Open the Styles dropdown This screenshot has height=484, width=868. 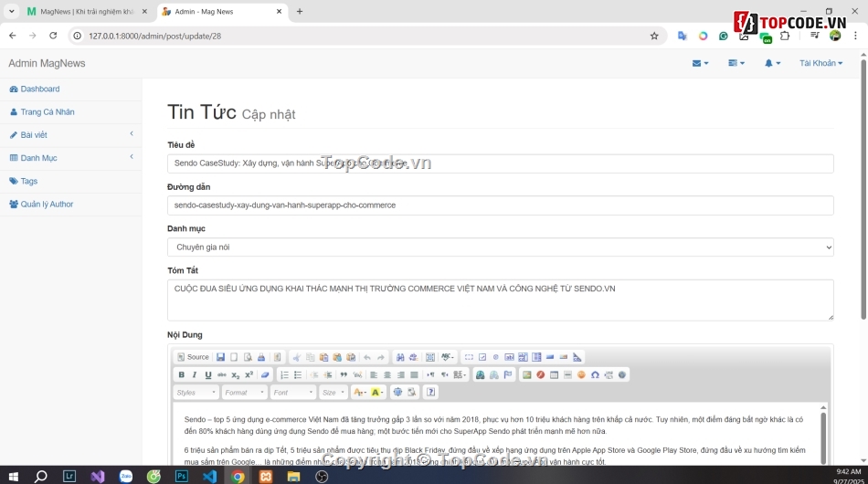(x=196, y=392)
